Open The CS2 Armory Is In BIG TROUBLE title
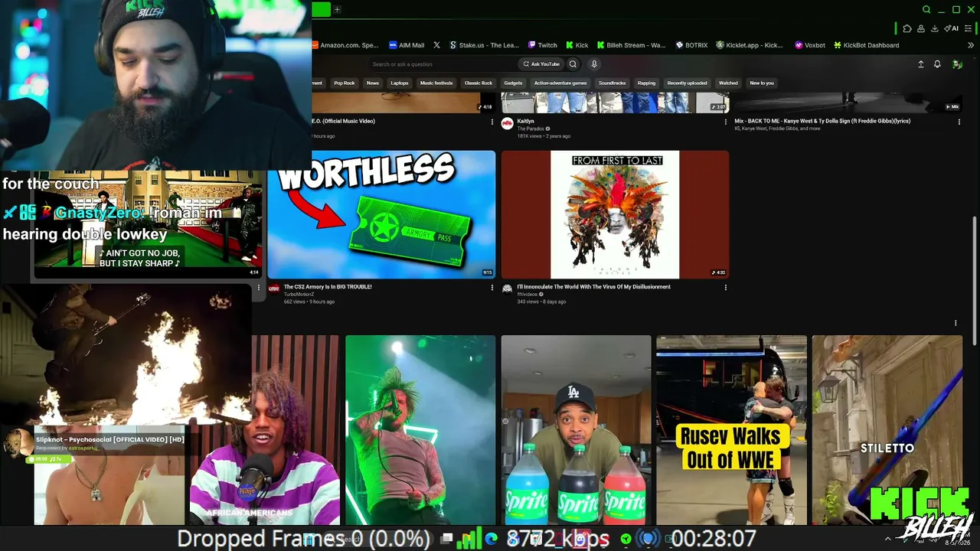This screenshot has width=980, height=551. click(328, 287)
